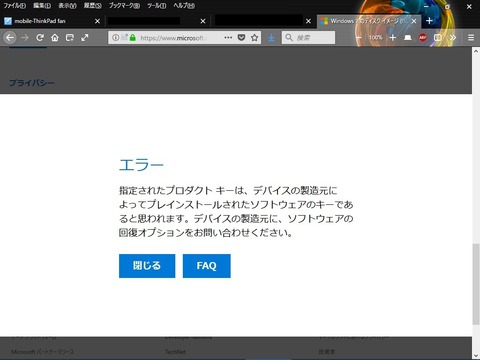Toggle fullscreen with the diagonal arrows icon
This screenshot has width=480, height=360.
point(85,38)
